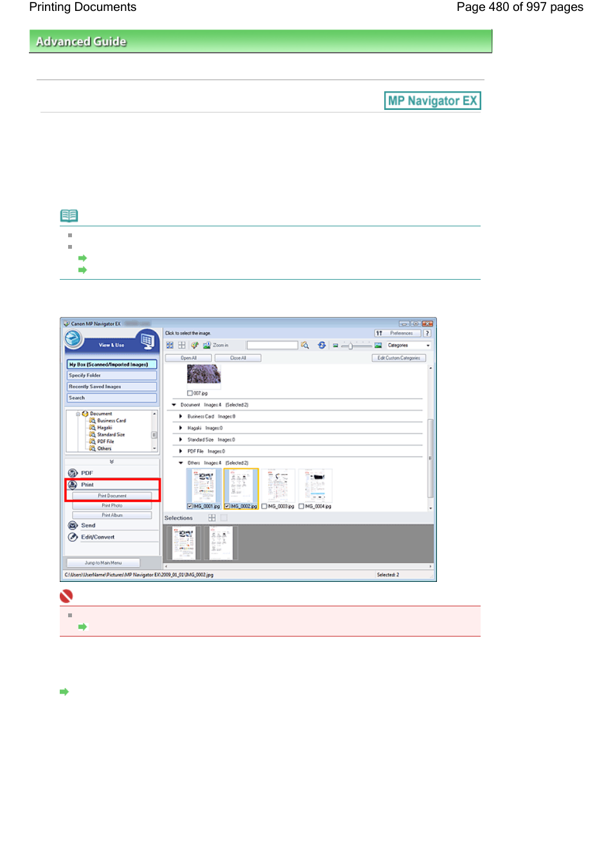Click the double-chevron panel collapse arrow
This screenshot has height=868, width=613.
[112, 462]
